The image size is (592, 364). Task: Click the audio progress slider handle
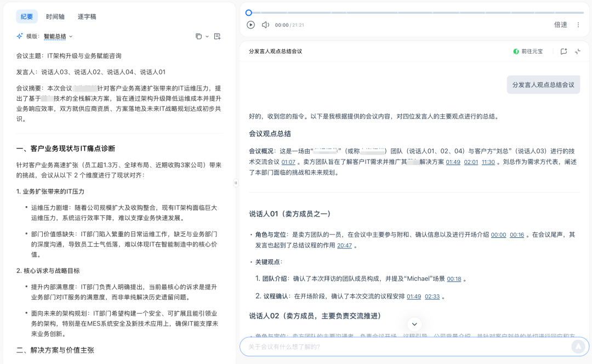tap(249, 12)
